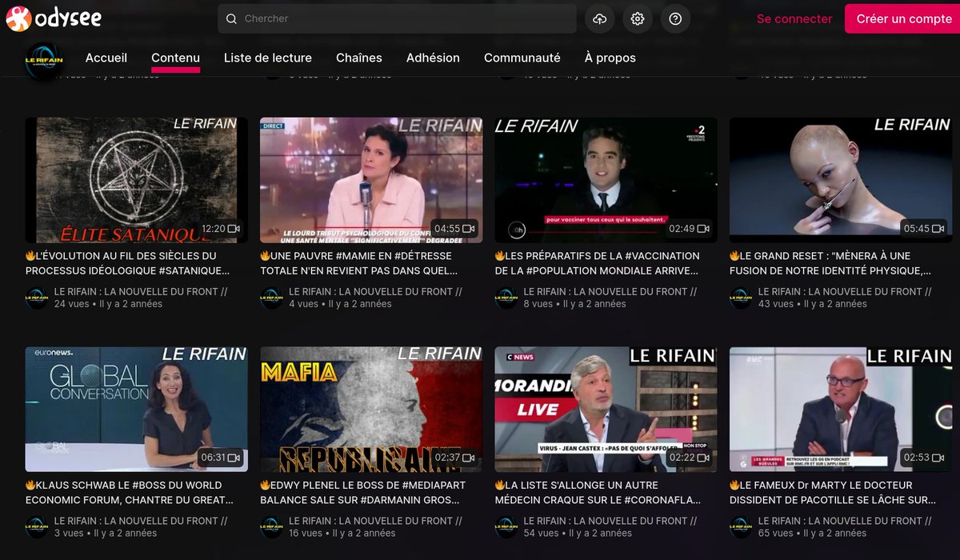Open the Liste de lecture tab

[x=268, y=58]
